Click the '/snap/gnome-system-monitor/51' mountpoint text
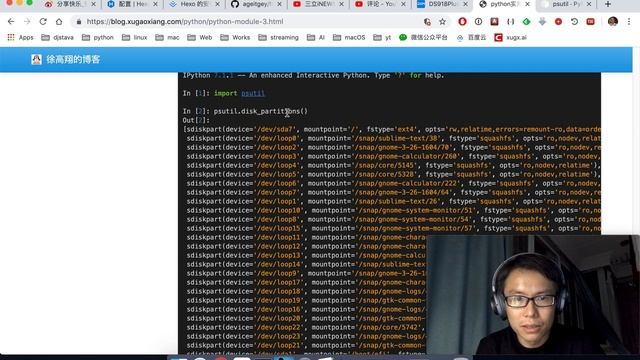This screenshot has height=360, width=640. pyautogui.click(x=416, y=210)
